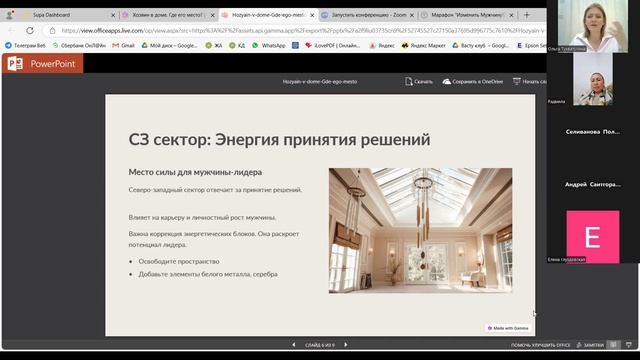Open the Телеграм Веб bookmark

(x=25, y=46)
